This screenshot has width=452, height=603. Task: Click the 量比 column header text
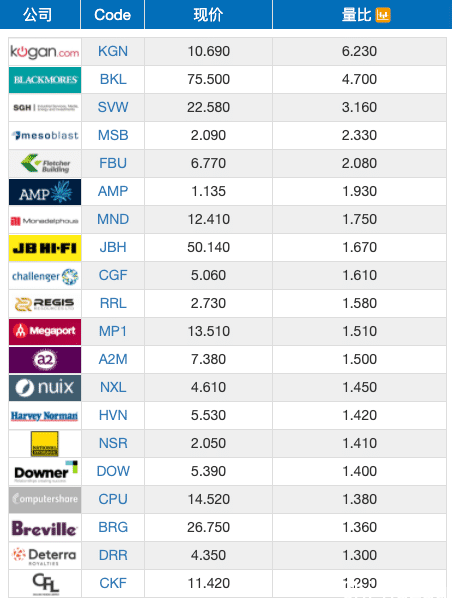click(357, 15)
